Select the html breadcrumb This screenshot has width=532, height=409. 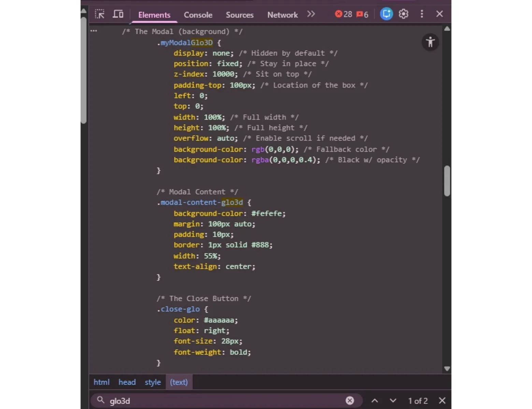101,382
